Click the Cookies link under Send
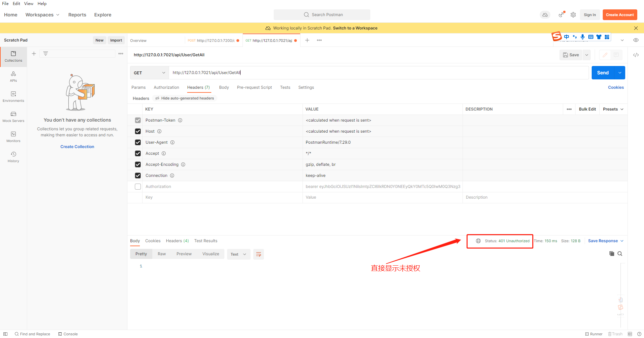644x338 pixels. [x=616, y=87]
